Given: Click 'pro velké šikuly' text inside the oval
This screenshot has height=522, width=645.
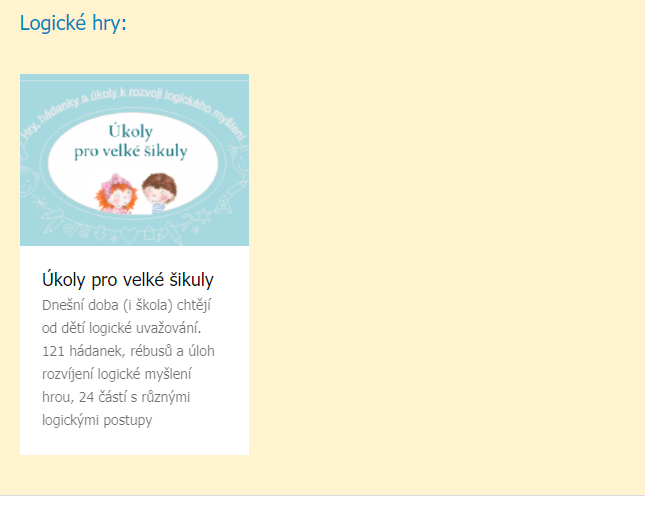Looking at the screenshot, I should (131, 151).
